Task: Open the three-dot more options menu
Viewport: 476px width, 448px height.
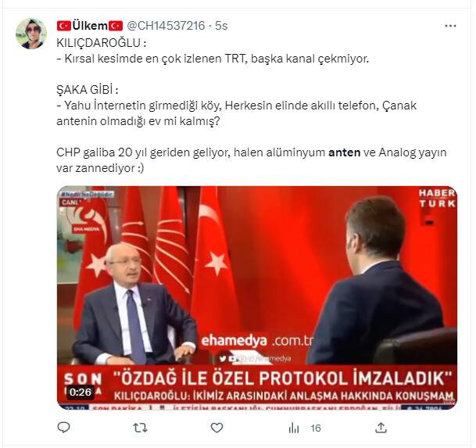Action: click(x=450, y=26)
